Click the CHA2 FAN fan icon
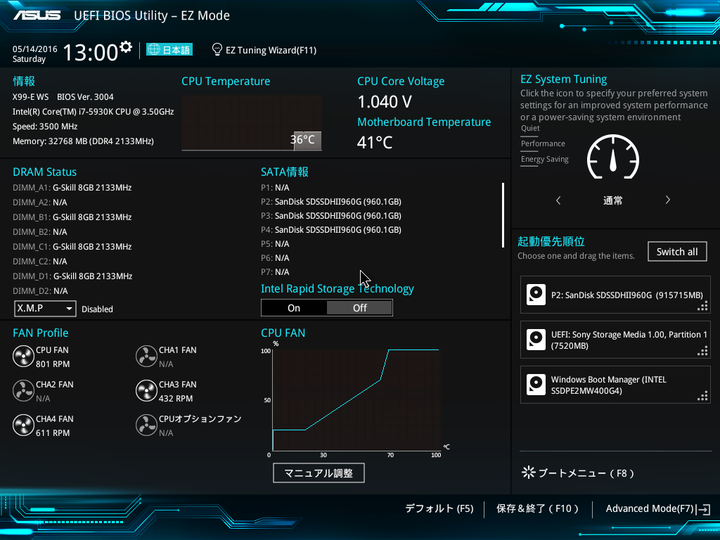 coord(23,391)
